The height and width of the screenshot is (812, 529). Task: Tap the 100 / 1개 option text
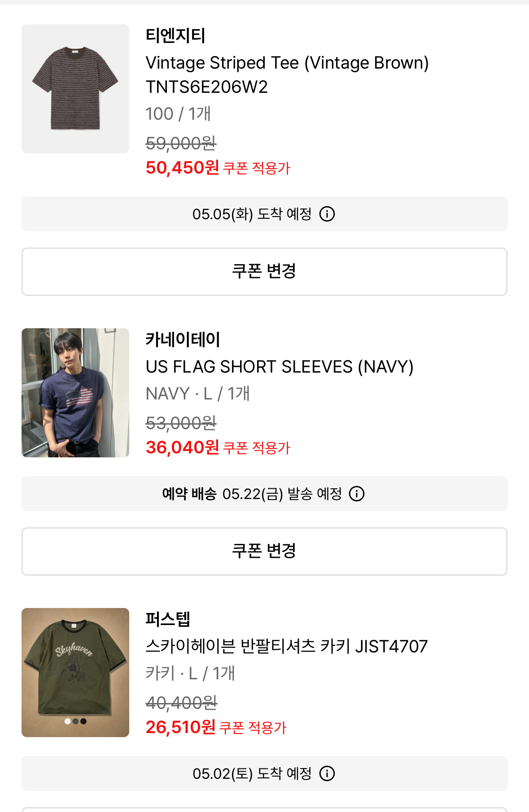coord(178,114)
